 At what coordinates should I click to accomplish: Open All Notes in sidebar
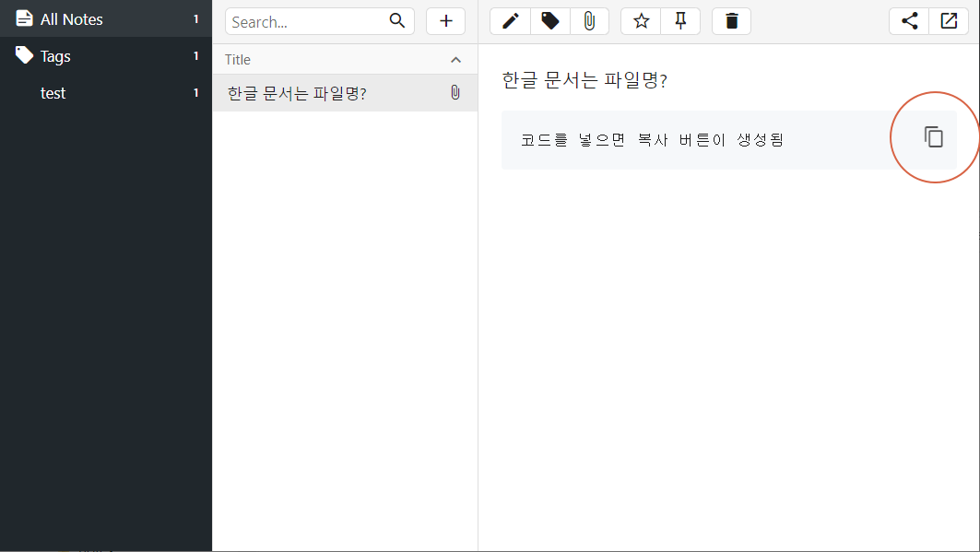tap(106, 18)
